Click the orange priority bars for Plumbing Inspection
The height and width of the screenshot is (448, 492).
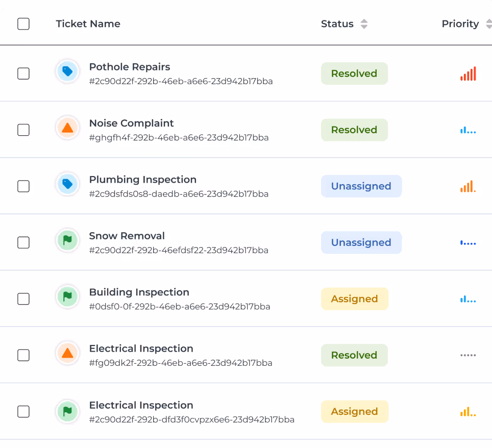(x=468, y=187)
